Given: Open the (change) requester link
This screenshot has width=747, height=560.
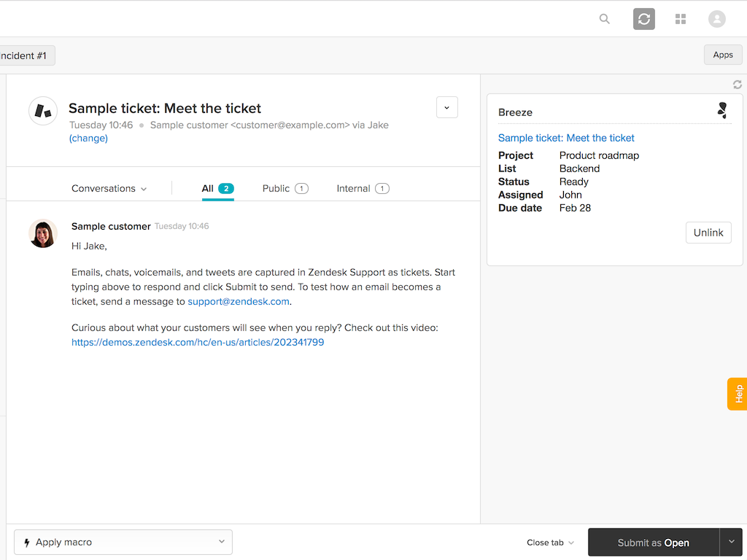Looking at the screenshot, I should tap(88, 138).
